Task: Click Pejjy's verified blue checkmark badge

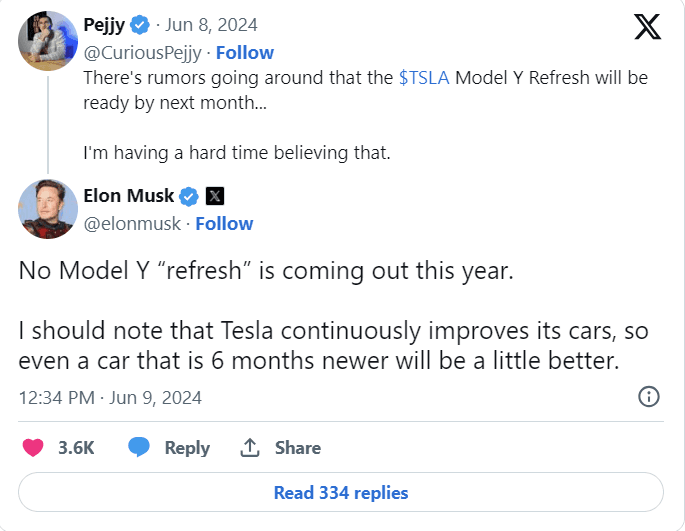Action: [x=139, y=26]
